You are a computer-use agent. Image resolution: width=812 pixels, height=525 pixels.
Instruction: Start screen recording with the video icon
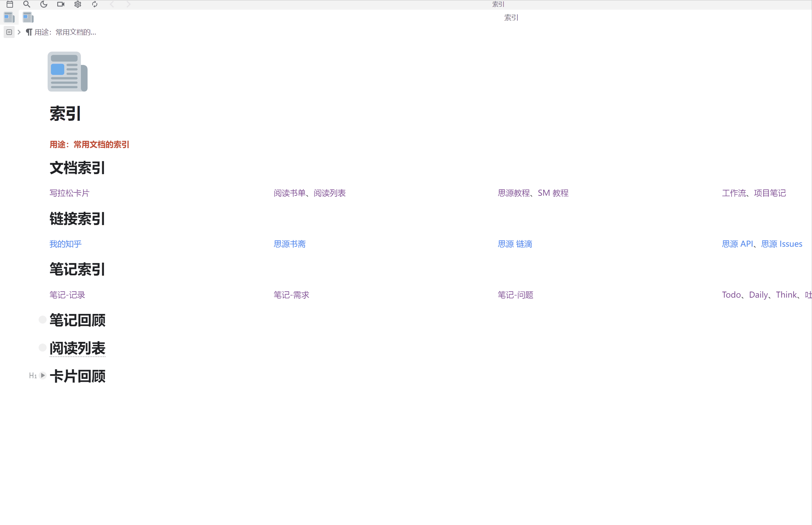point(61,4)
